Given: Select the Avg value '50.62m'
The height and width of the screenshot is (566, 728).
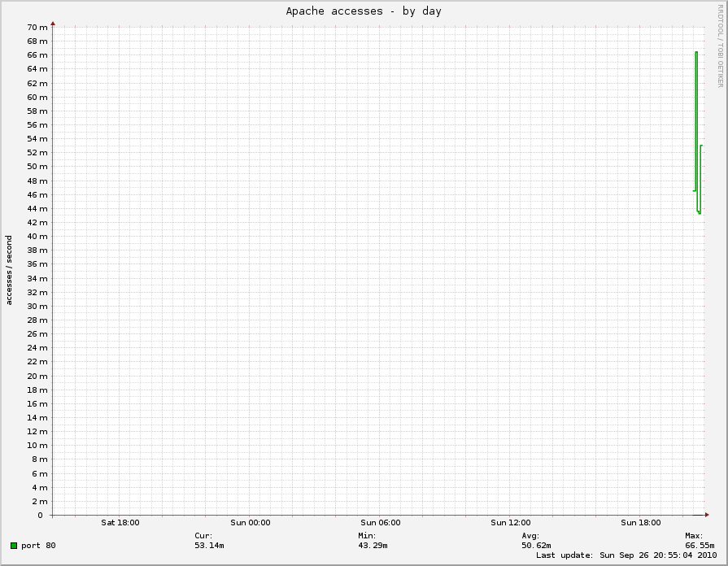Looking at the screenshot, I should 536,545.
